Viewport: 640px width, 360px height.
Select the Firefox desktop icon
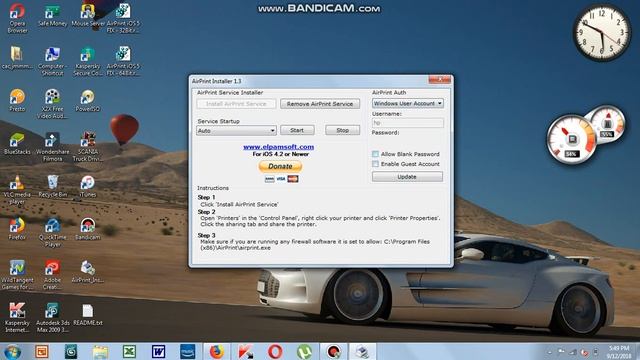tap(17, 229)
